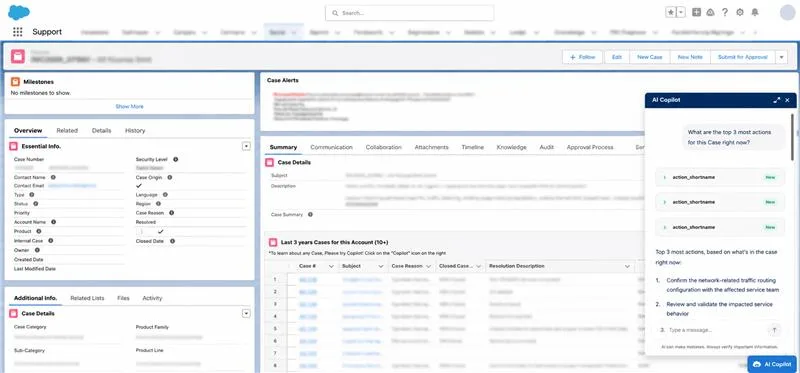Open the Audit tab

[x=546, y=147]
